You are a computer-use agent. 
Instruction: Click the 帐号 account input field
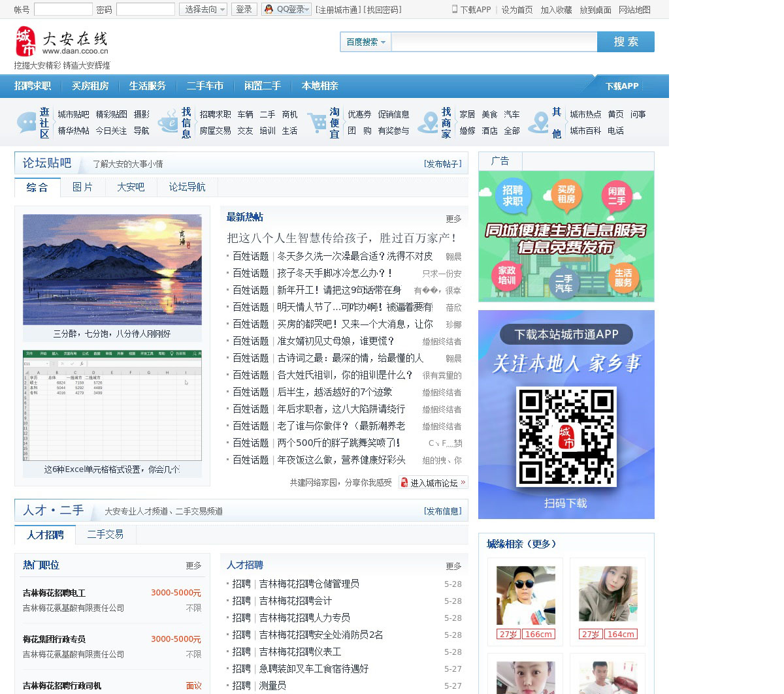(63, 9)
